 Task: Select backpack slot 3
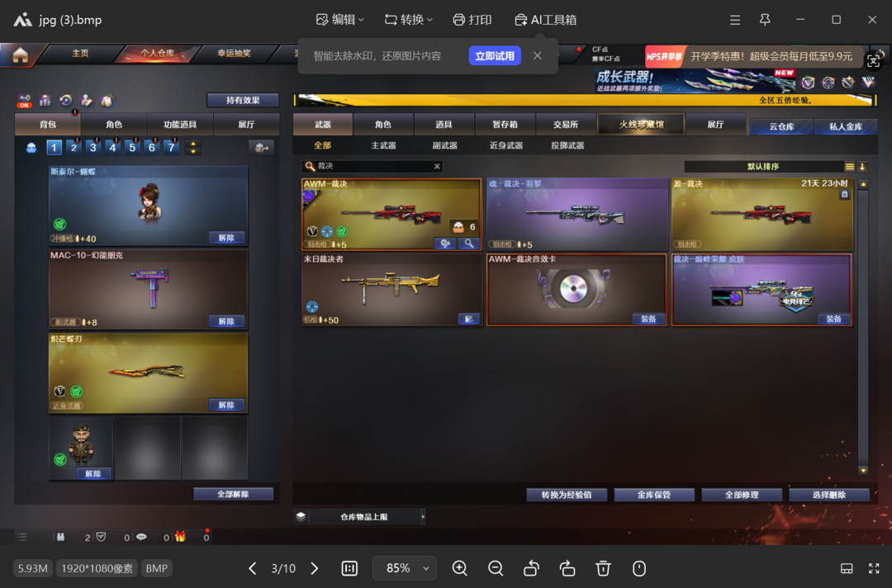[93, 147]
